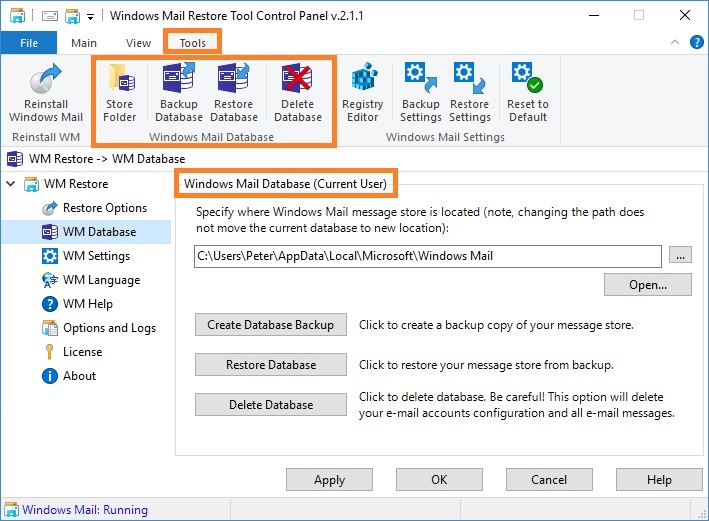Click the status bar Windows Mail icon
The image size is (709, 521).
pyautogui.click(x=11, y=510)
